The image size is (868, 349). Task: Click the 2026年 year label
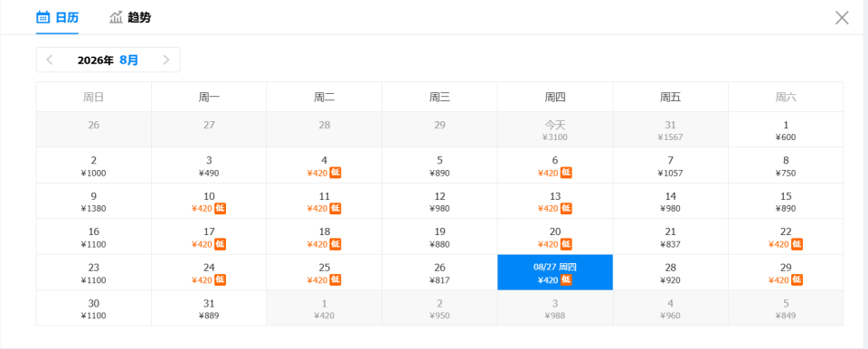pos(95,61)
